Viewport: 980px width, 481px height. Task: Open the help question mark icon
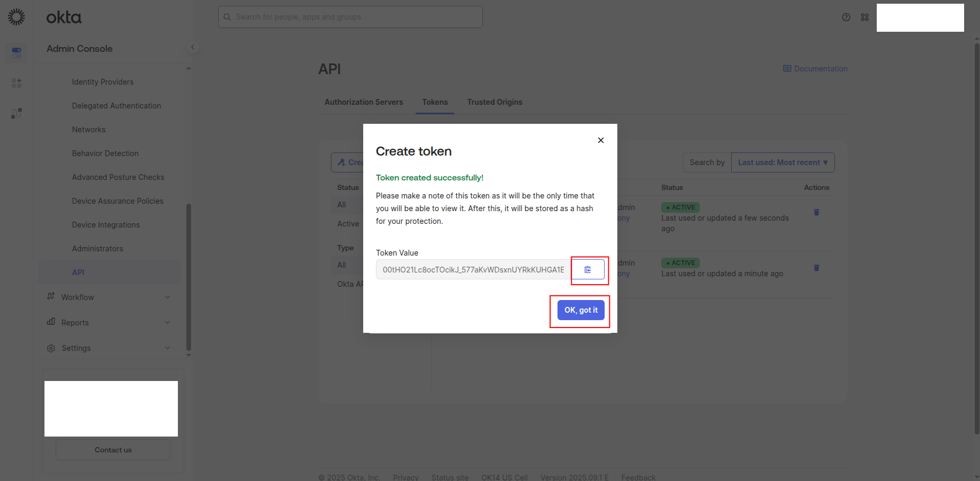tap(846, 17)
